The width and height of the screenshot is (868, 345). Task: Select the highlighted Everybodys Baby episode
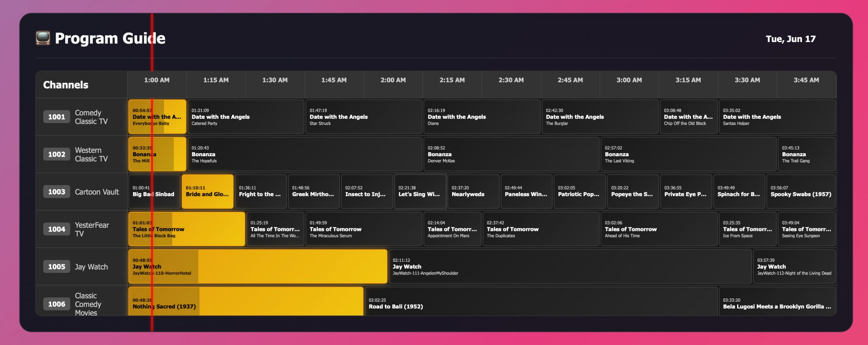click(x=157, y=117)
